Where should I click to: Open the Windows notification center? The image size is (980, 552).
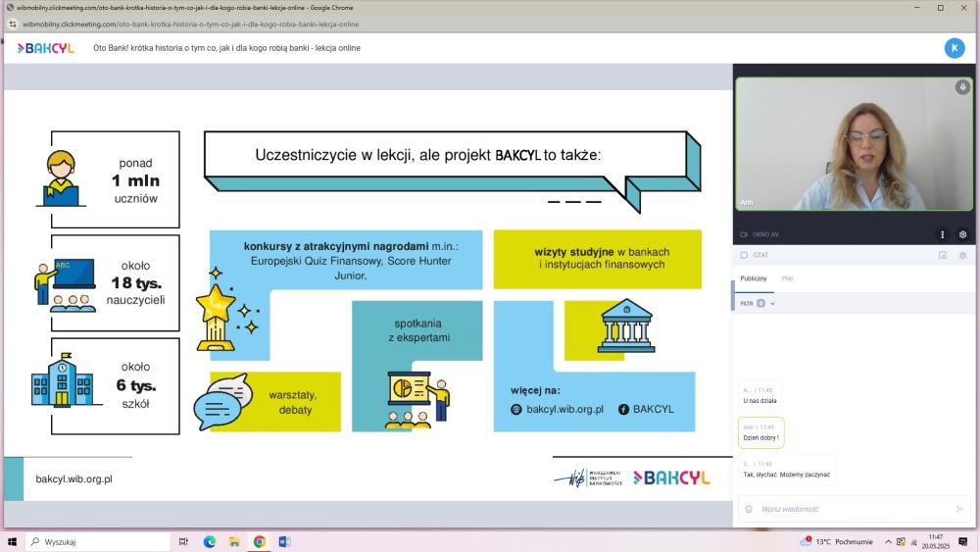click(963, 542)
